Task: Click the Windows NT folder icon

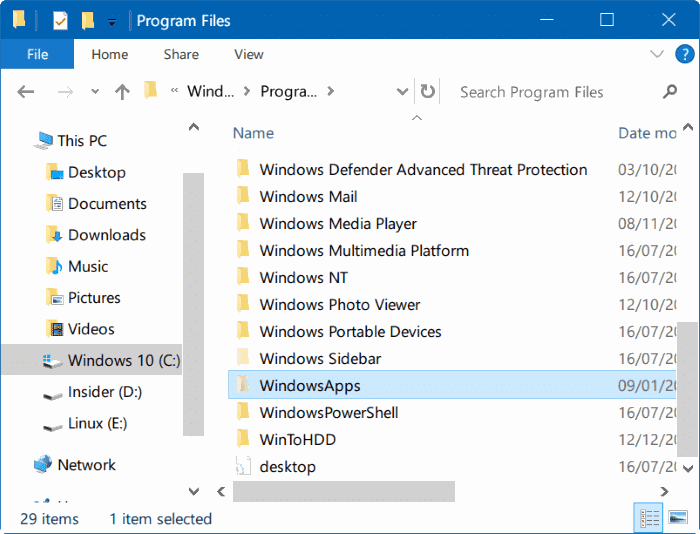Action: tap(243, 276)
